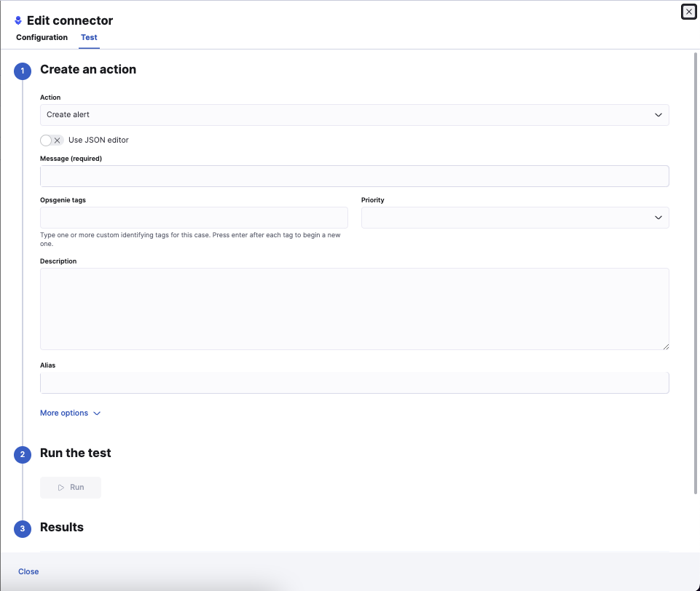Viewport: 700px width, 591px height.
Task: Click the Opsgenie connector logo icon
Action: tap(20, 20)
